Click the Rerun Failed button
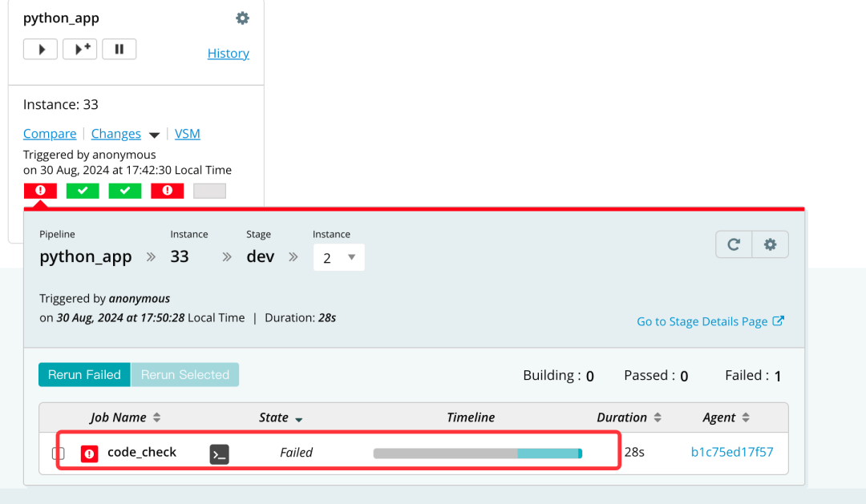Screen dimensions: 866x504 pos(84,375)
